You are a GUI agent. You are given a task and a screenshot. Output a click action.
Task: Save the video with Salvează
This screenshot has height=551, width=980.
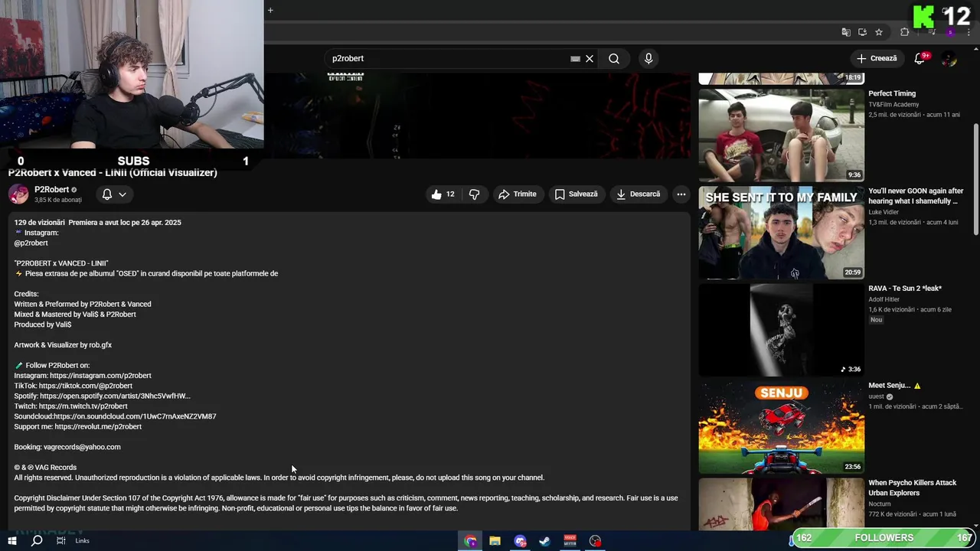coord(577,194)
